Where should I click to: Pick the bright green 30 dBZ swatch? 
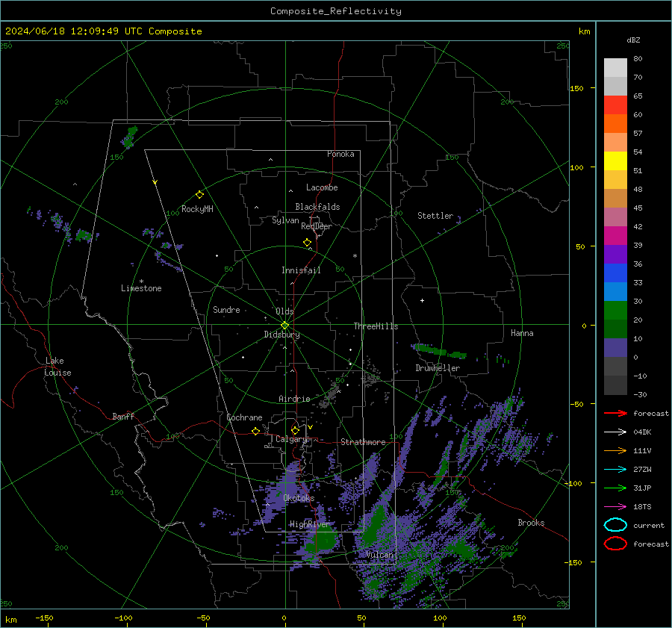(x=615, y=310)
